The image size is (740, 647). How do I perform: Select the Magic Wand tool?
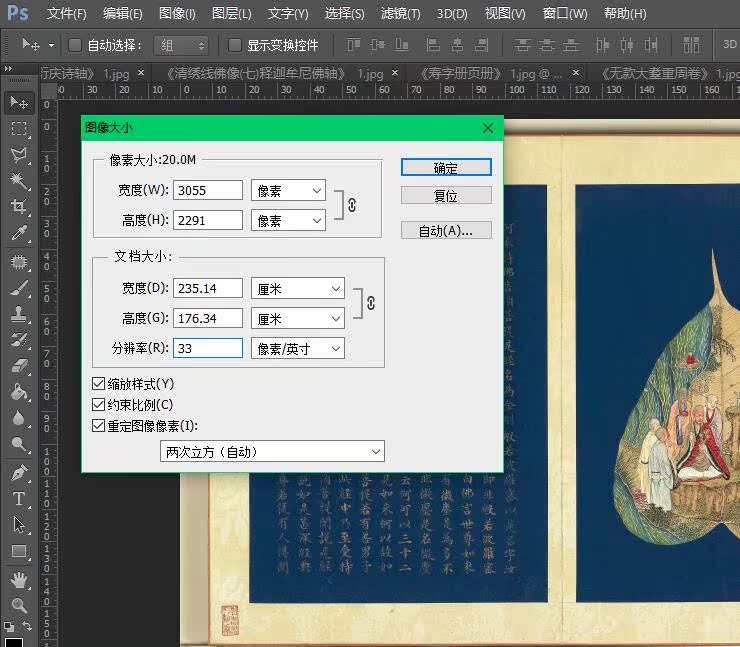pyautogui.click(x=19, y=180)
